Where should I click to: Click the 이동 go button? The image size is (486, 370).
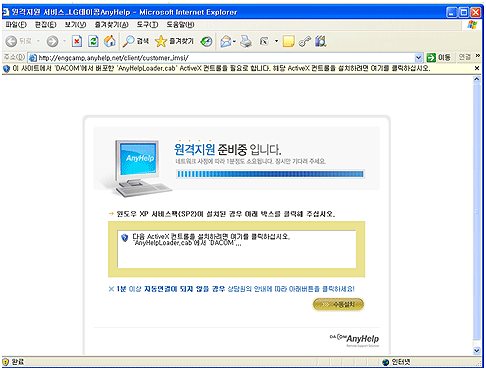(x=438, y=58)
